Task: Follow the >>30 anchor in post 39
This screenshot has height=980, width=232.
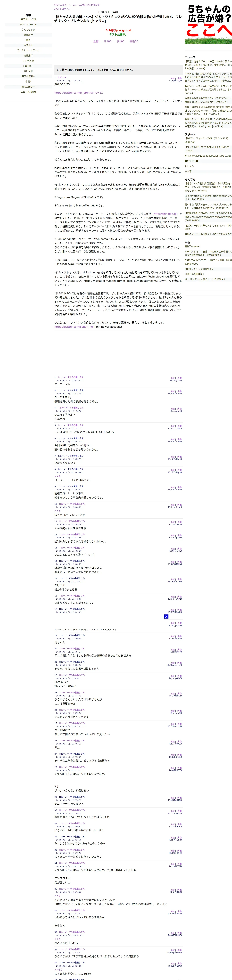Action: click(58, 970)
